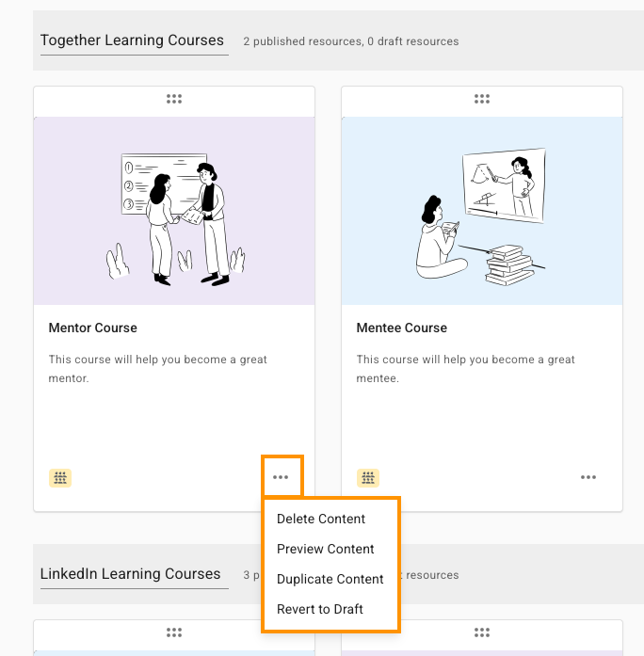Click the LinkedIn Learning Courses section title field

click(x=131, y=574)
